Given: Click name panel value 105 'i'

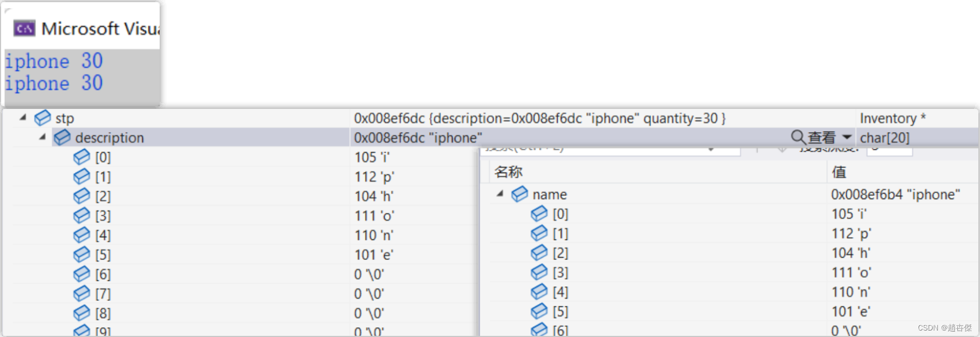Looking at the screenshot, I should 849,214.
